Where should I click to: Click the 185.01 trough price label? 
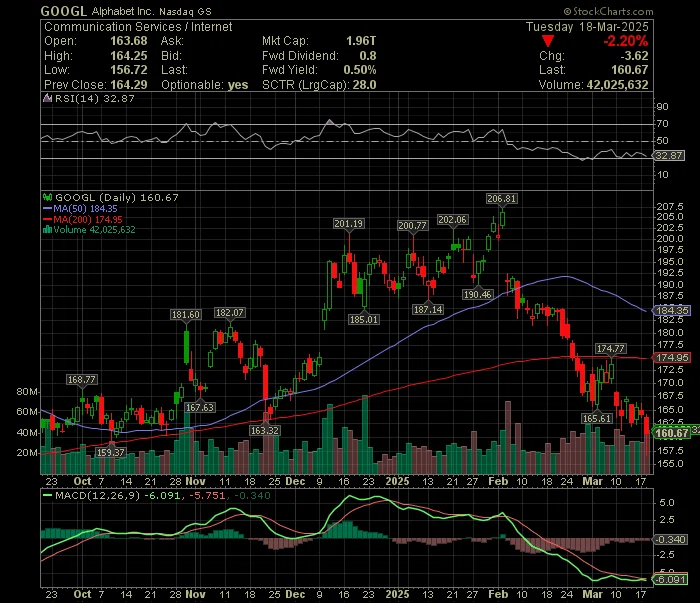pyautogui.click(x=363, y=319)
